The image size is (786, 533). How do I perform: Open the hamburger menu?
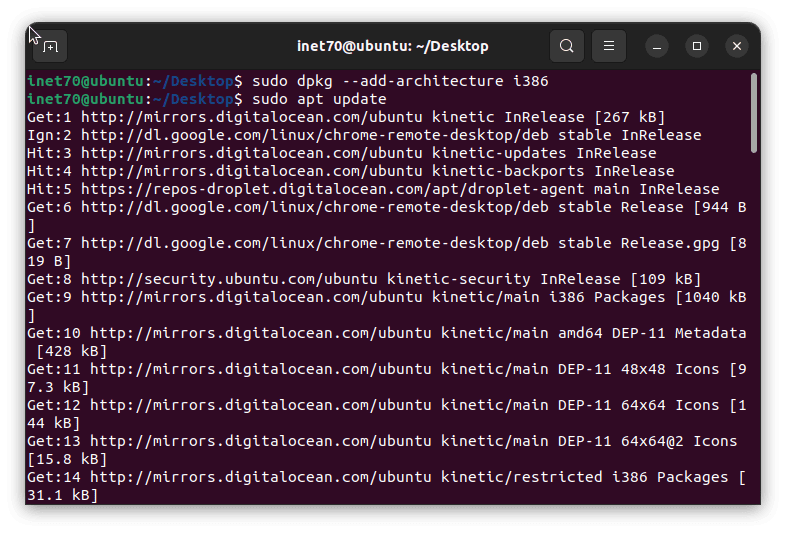609,46
